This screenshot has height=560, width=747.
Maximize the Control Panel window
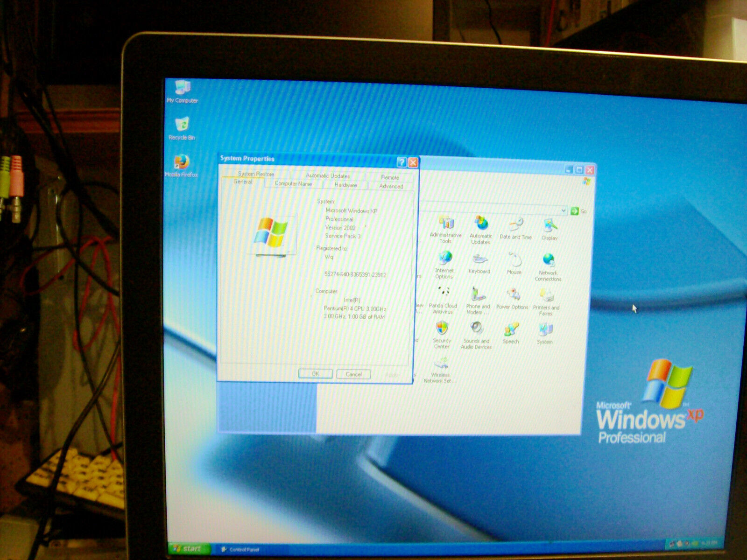pyautogui.click(x=579, y=170)
